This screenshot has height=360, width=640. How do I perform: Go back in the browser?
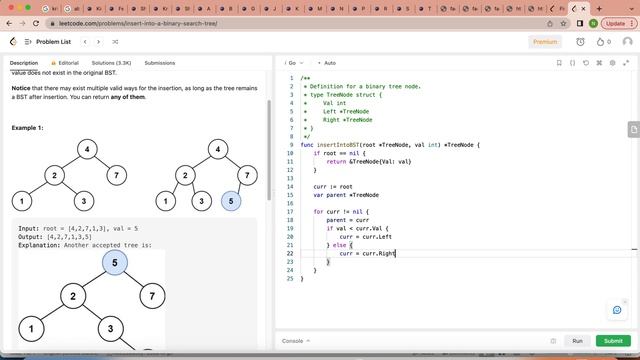(9, 24)
